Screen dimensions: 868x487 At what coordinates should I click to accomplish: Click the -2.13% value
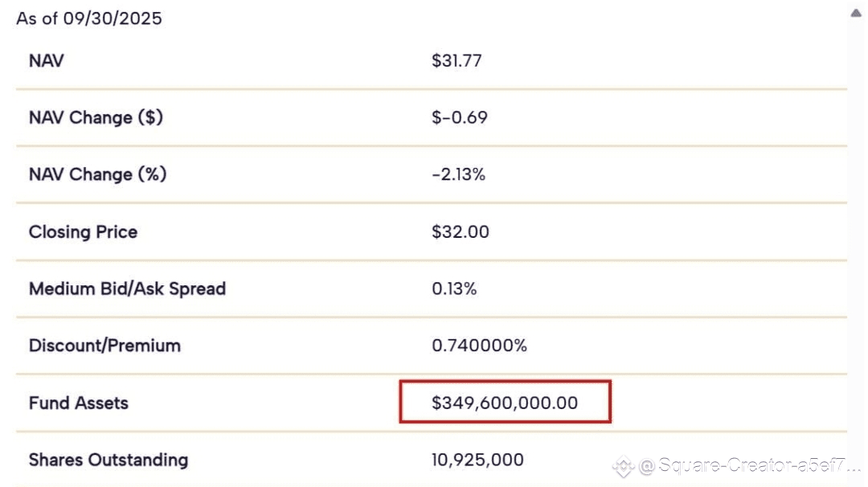458,174
